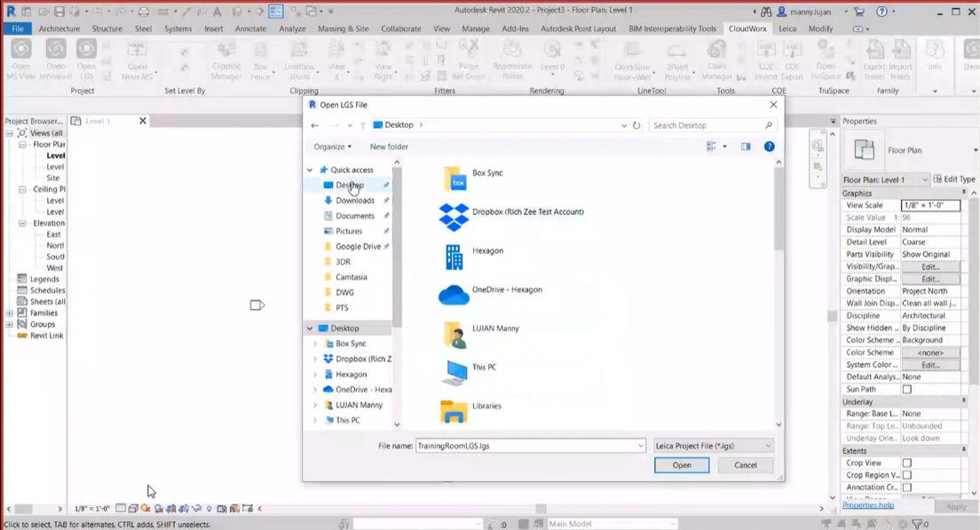Open the Organize dropdown menu
Image resolution: width=980 pixels, height=530 pixels.
(333, 146)
